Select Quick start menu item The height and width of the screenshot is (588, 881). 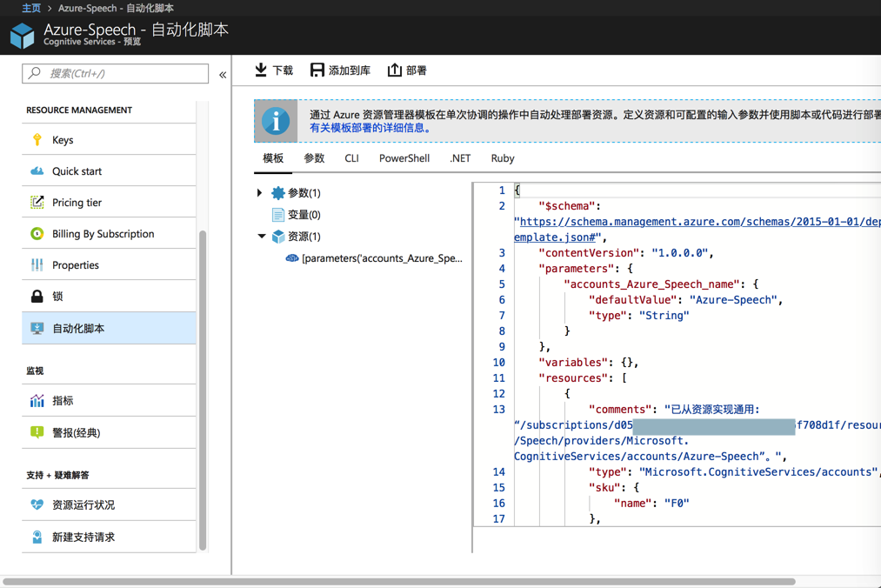coord(109,170)
